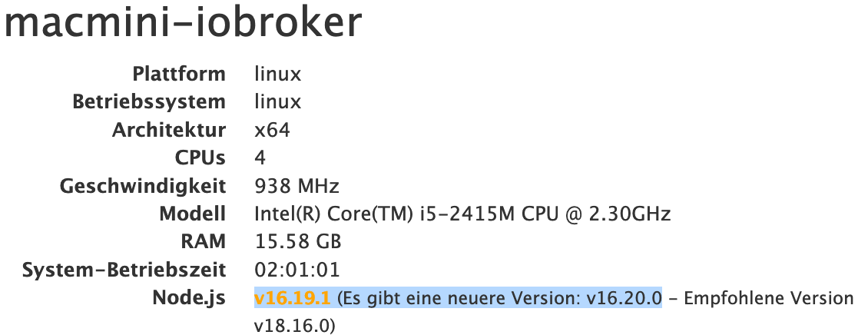Click the orange v16.19.1 version
868x335 pixels.
pos(292,297)
